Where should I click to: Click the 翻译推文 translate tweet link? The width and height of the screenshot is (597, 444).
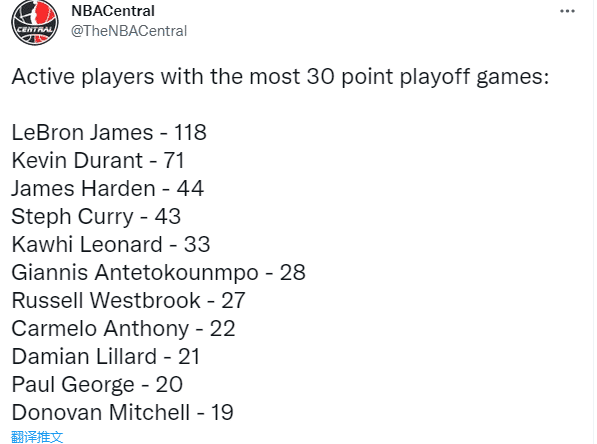point(37,437)
